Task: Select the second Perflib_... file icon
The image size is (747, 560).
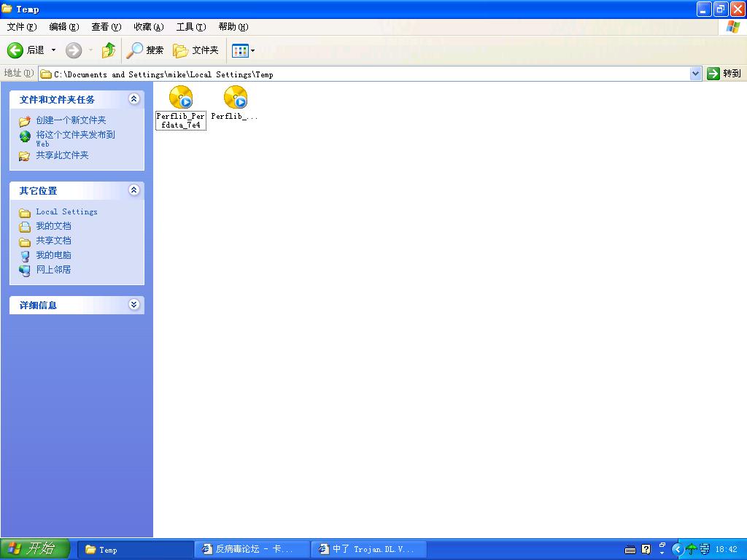Action: click(x=236, y=97)
